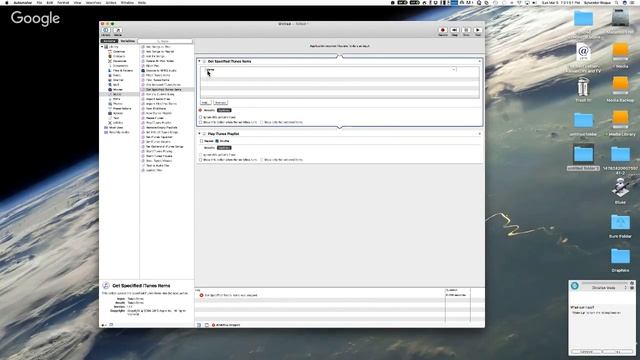Remove the Get Specified iTunes Items action via its X

pyautogui.click(x=480, y=61)
